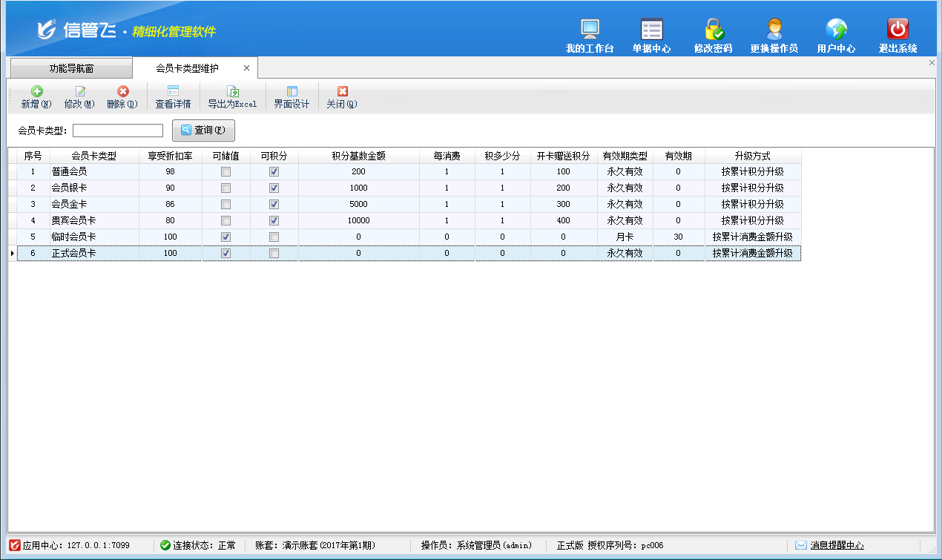942x560 pixels.
Task: Click the 修改 toolbar button
Action: click(x=79, y=97)
